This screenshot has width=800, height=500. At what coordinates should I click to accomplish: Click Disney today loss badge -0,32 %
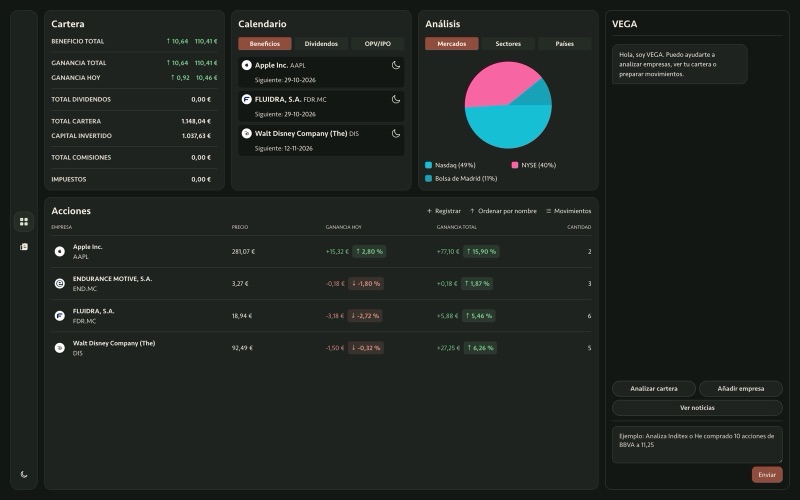(x=366, y=348)
